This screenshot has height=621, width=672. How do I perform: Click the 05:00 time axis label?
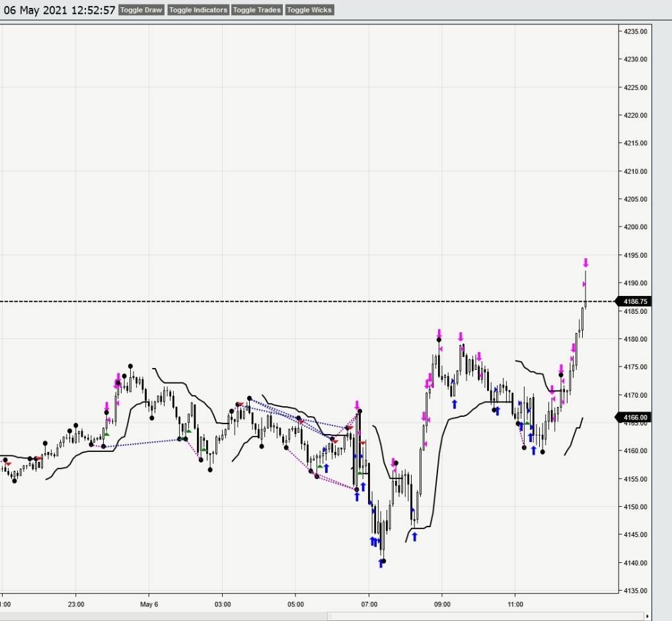point(296,604)
